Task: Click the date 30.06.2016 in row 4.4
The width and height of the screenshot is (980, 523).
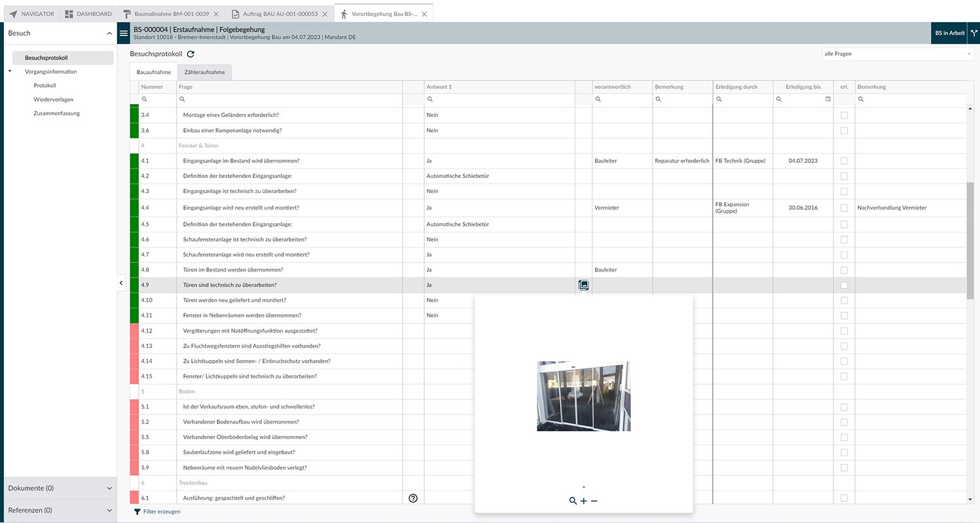Action: coord(803,208)
